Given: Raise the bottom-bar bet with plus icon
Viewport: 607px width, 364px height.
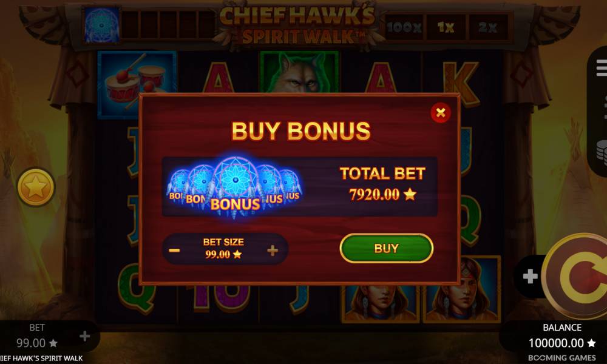Looking at the screenshot, I should click(x=85, y=336).
